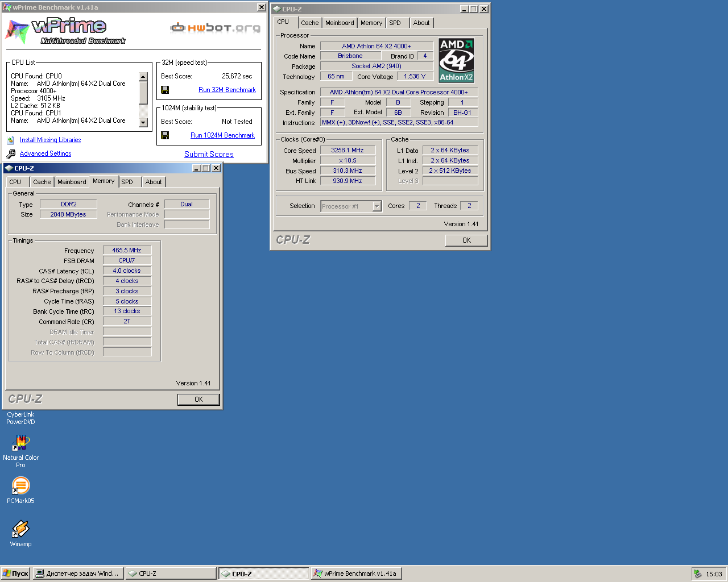Click OK in the CPU-Z CPU window
The image size is (728, 582).
tap(466, 240)
